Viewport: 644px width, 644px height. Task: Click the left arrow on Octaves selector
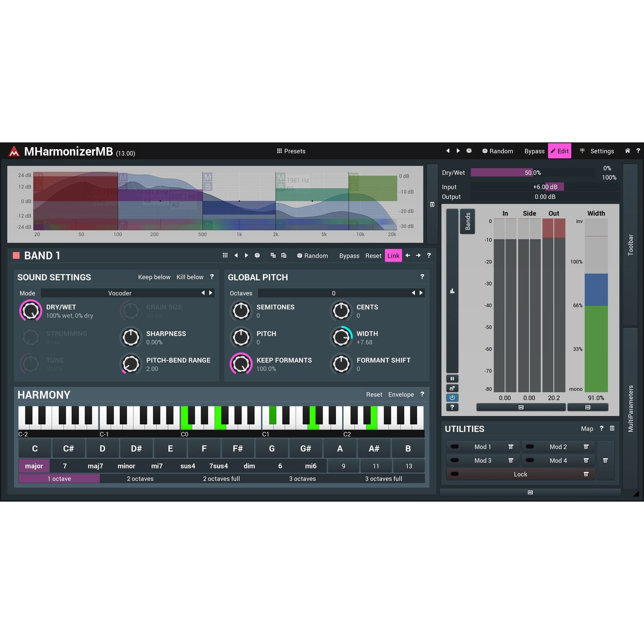413,293
